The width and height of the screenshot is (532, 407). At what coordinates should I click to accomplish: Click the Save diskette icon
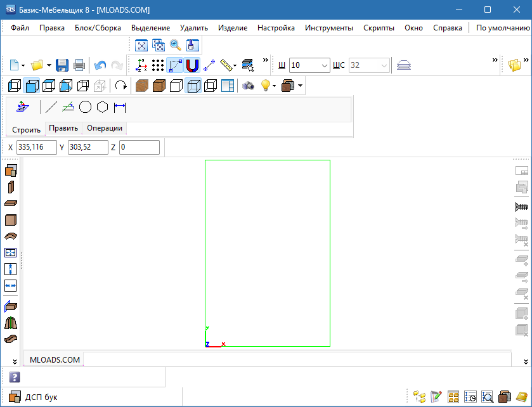(62, 65)
